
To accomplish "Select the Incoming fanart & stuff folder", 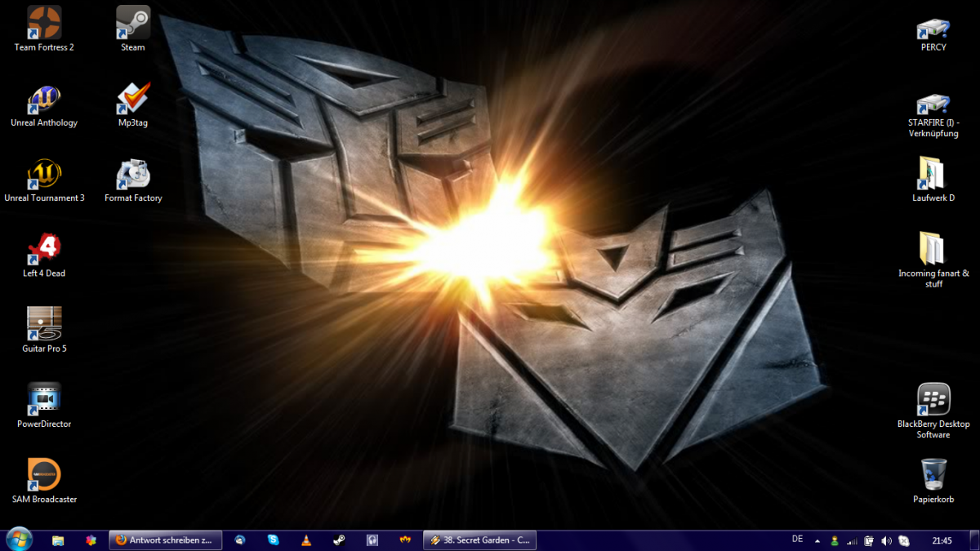I will click(x=933, y=249).
